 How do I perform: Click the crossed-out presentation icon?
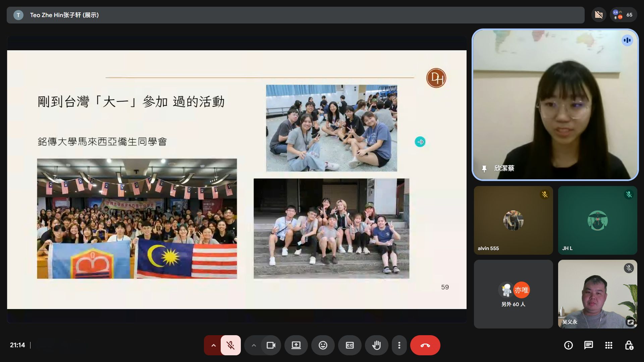coord(599,15)
